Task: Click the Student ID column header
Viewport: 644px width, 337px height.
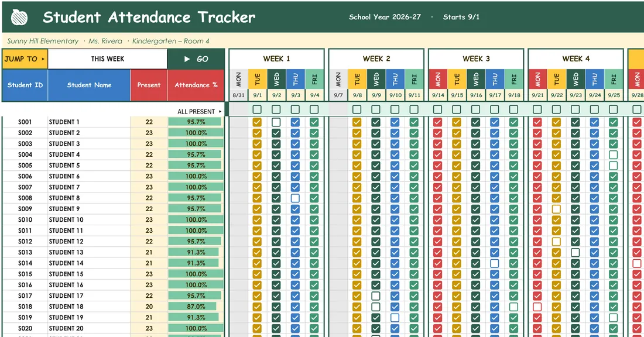Action: click(x=25, y=85)
